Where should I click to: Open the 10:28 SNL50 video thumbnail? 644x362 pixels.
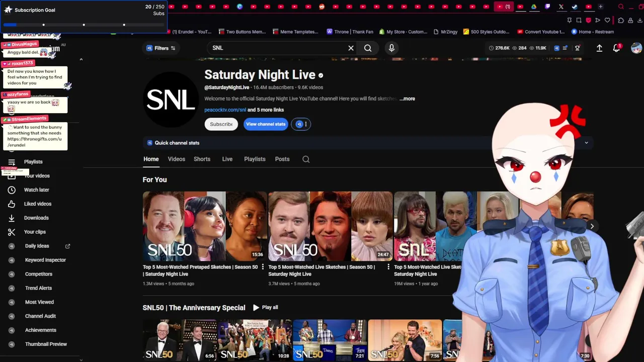point(255,340)
